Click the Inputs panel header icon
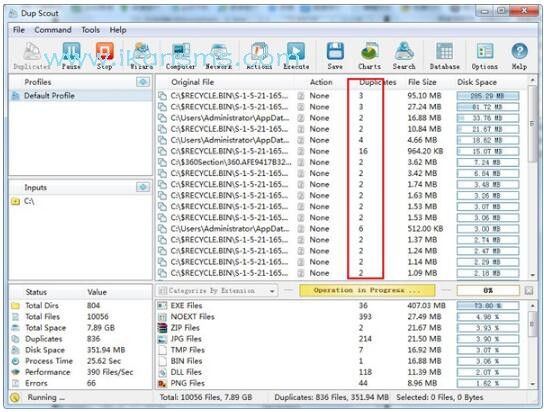Viewport: 544px width, 412px height. 143,187
